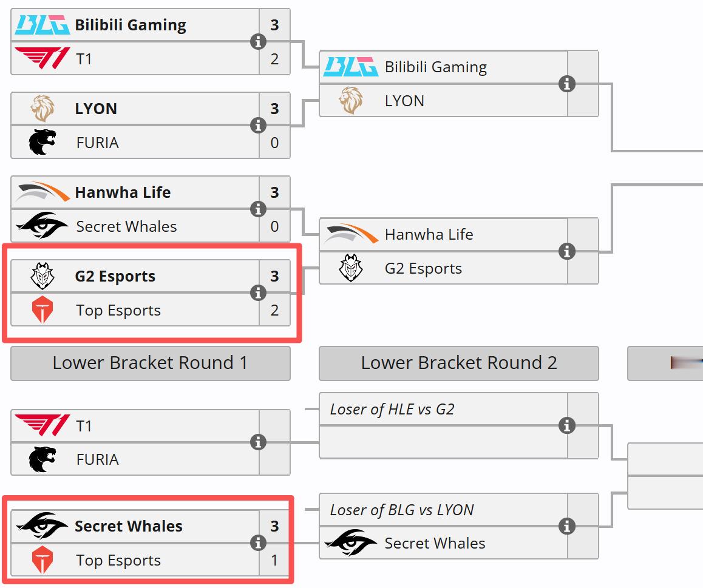Image resolution: width=703 pixels, height=588 pixels.
Task: Click the Bilibili Gaming logo in first match
Action: click(x=42, y=25)
